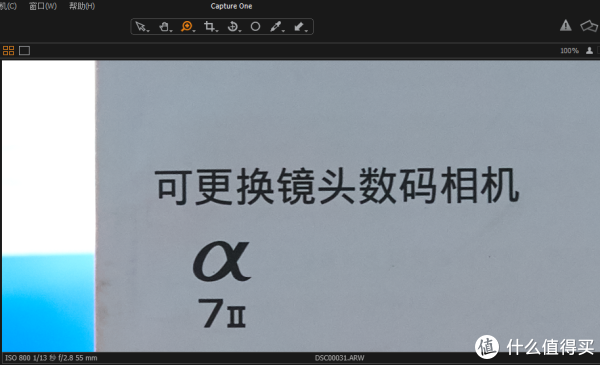
Task: Select the Apply Adjustments arrow tool
Action: click(299, 26)
